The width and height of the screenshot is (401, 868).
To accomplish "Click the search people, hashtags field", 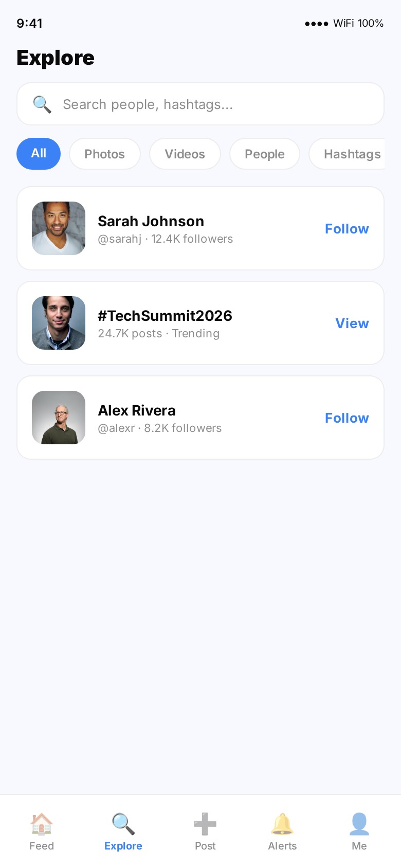I will (x=216, y=104).
